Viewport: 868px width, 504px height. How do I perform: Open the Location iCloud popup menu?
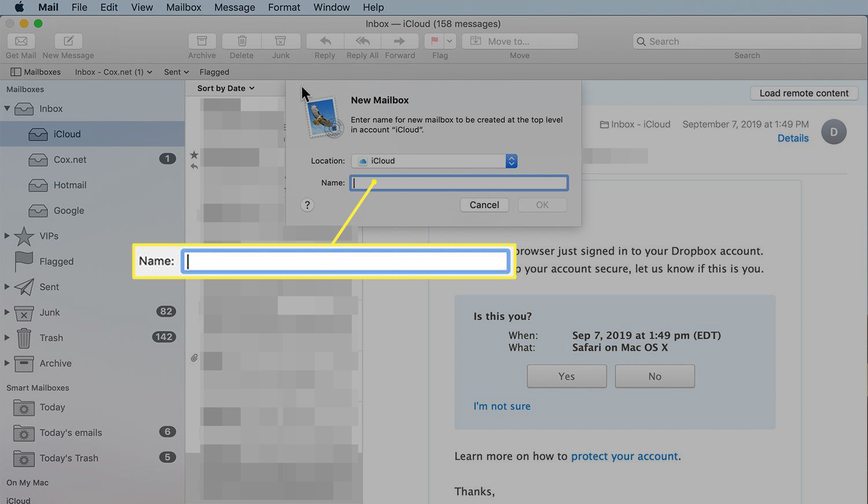click(x=434, y=161)
